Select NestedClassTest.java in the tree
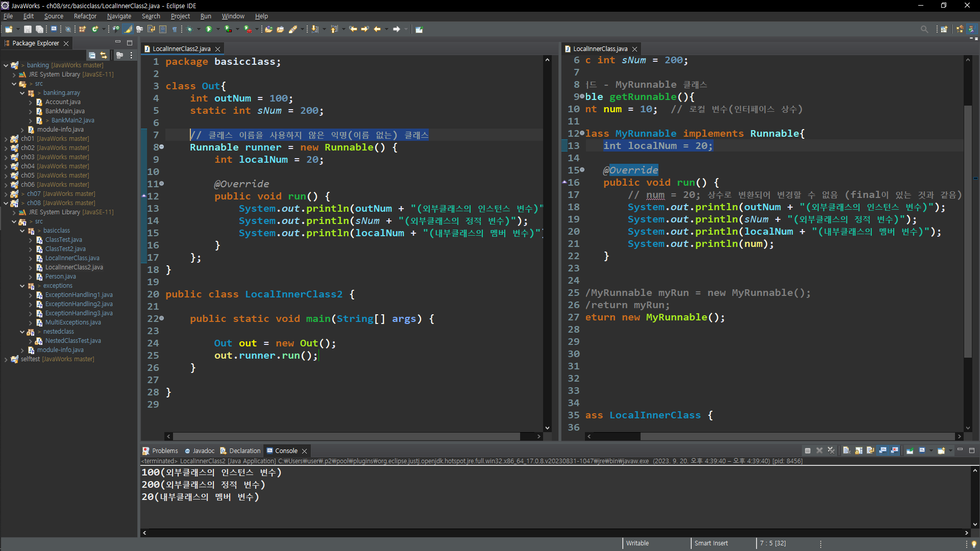The width and height of the screenshot is (980, 551). point(72,341)
